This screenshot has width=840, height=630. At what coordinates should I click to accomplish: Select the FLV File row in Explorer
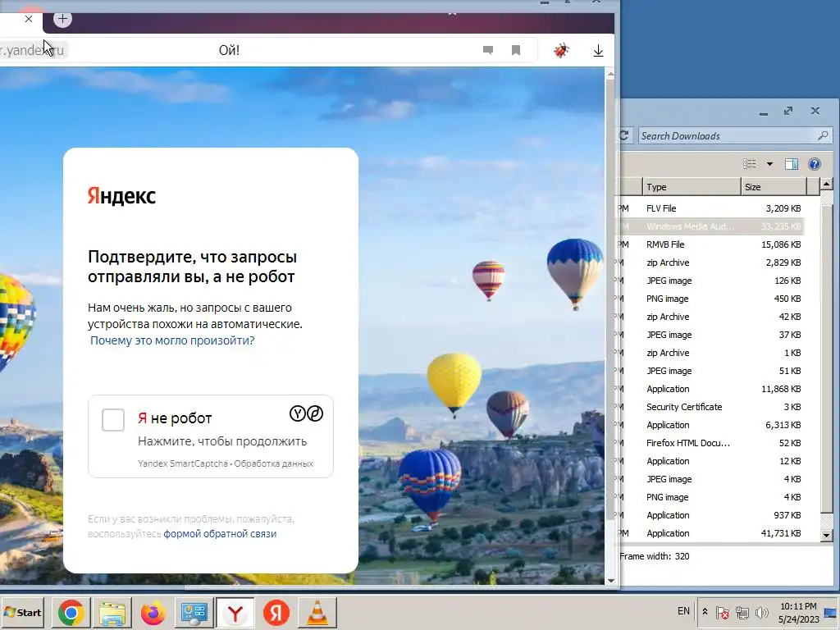(711, 208)
